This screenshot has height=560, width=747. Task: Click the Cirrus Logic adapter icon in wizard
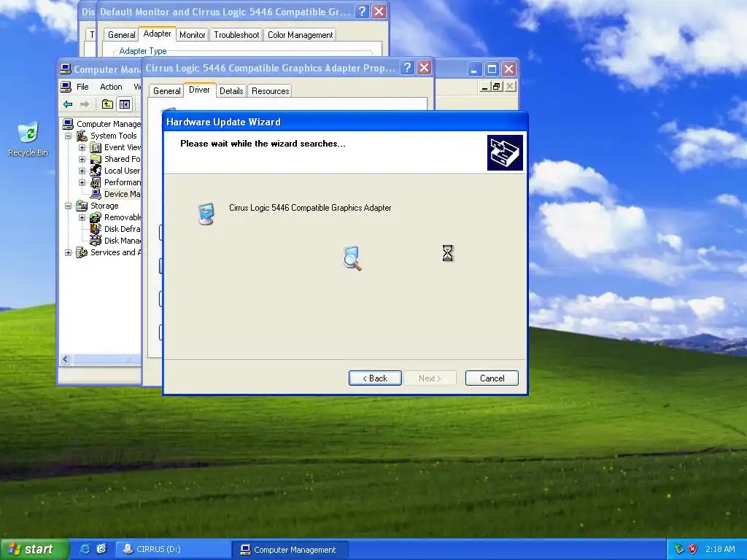pyautogui.click(x=206, y=214)
